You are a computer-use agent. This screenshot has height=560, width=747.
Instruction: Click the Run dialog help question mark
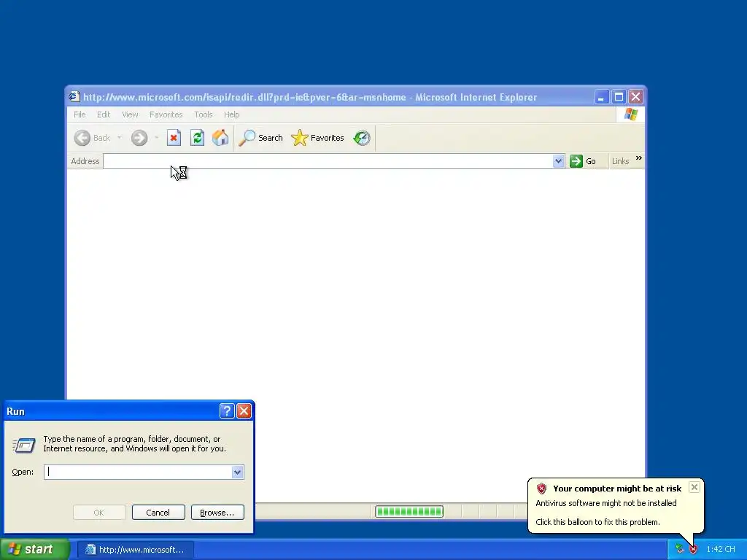coord(227,411)
